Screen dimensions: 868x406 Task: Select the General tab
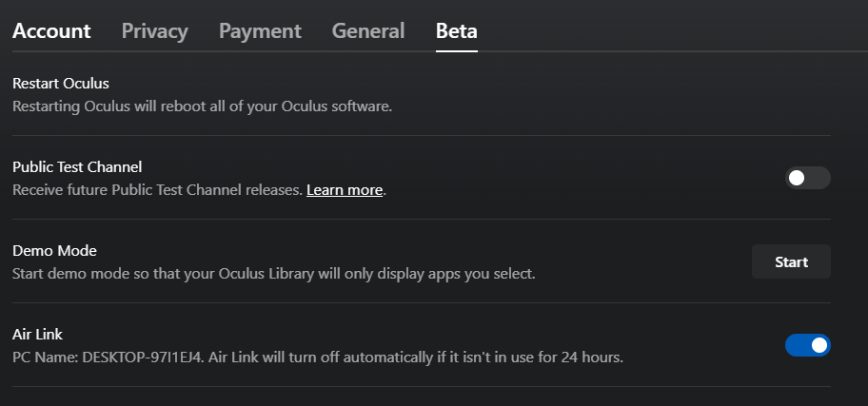(368, 31)
